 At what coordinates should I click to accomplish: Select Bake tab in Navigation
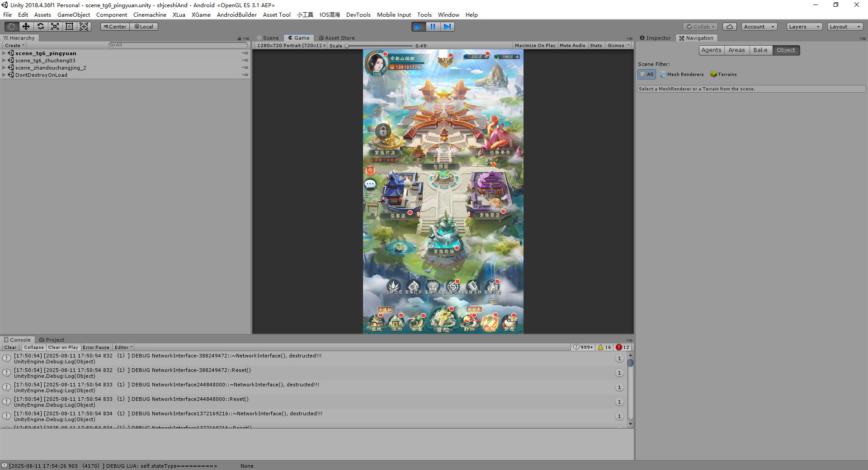point(760,50)
